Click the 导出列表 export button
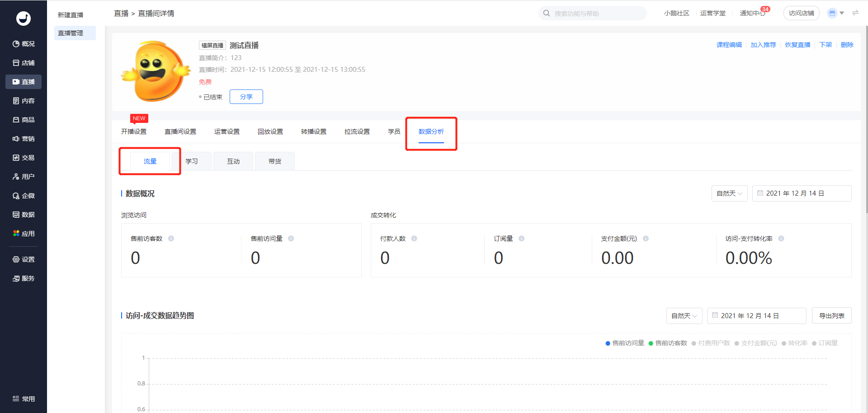 pyautogui.click(x=831, y=316)
